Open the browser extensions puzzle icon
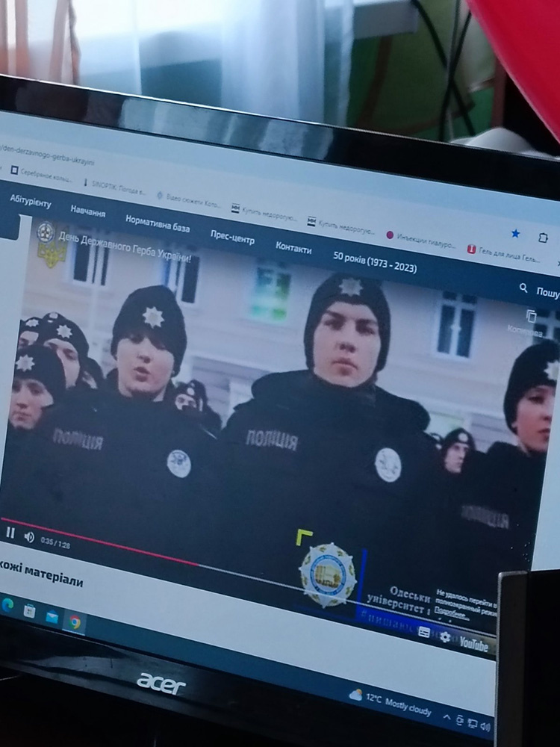Image resolution: width=560 pixels, height=747 pixels. (x=543, y=238)
